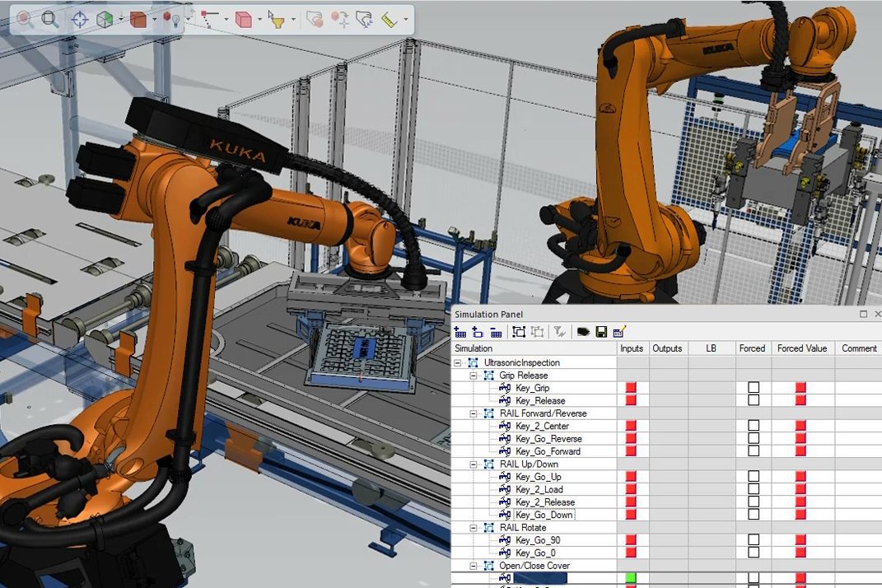Click the save floppy disk icon

601,332
